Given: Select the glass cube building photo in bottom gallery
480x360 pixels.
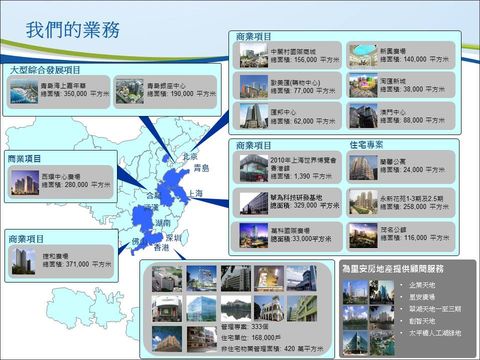Looking at the screenshot, I should [x=201, y=308].
